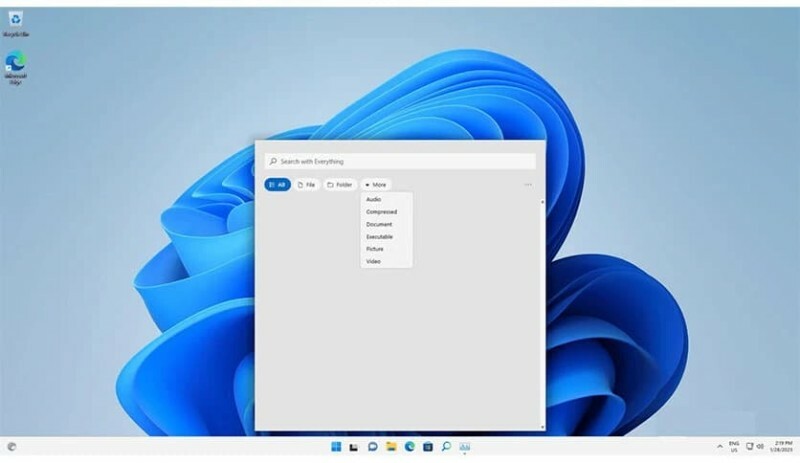Toggle the Folder filter

click(x=340, y=185)
